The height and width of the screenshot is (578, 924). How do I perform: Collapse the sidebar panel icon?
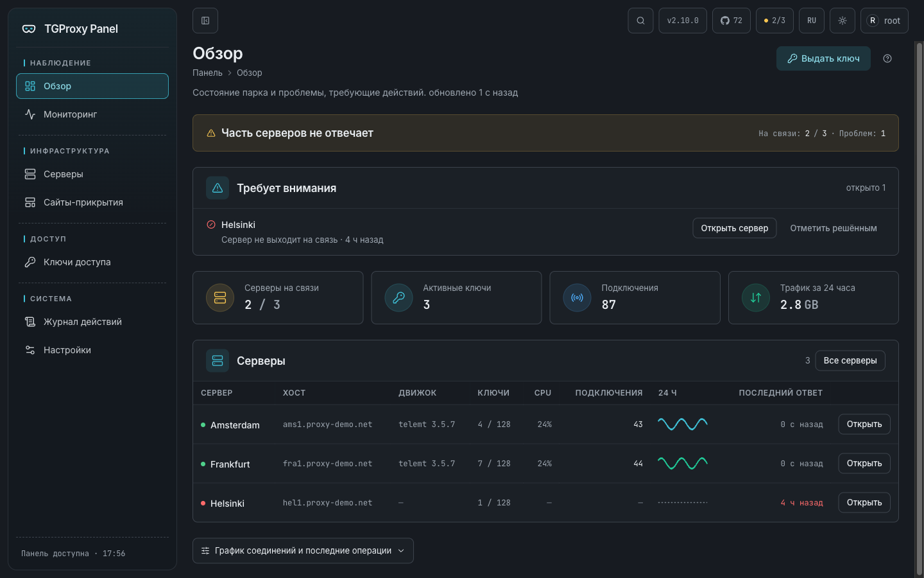point(205,21)
